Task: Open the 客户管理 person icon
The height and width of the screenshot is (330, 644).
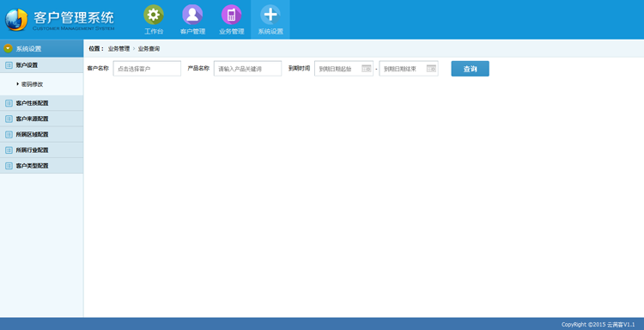Action: [x=192, y=15]
